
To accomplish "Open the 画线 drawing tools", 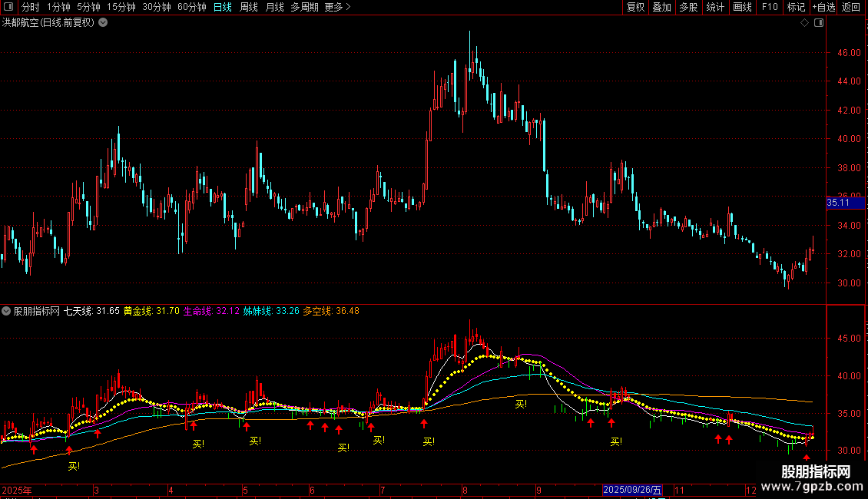I will 742,8.
